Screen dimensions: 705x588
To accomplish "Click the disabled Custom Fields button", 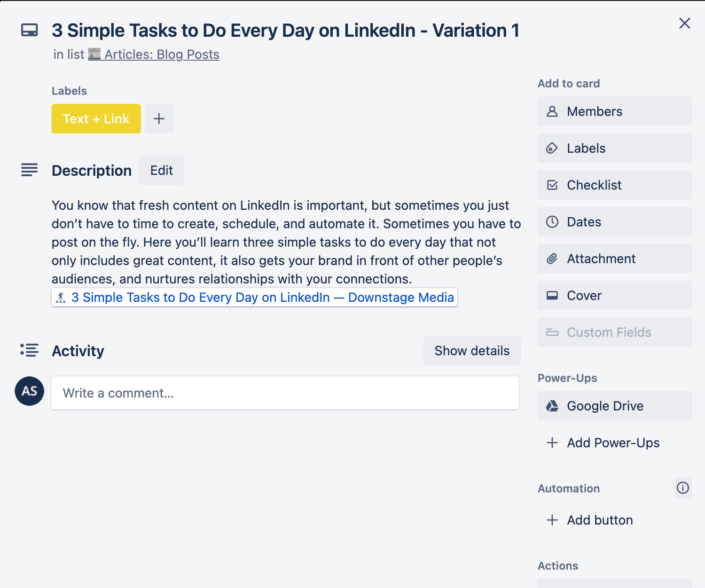I will pos(615,332).
